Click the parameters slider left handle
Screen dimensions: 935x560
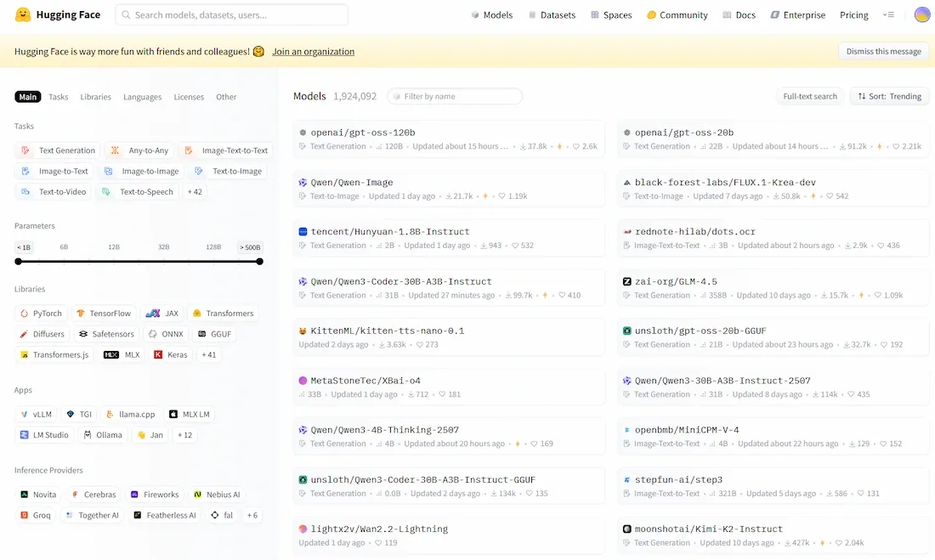tap(19, 261)
